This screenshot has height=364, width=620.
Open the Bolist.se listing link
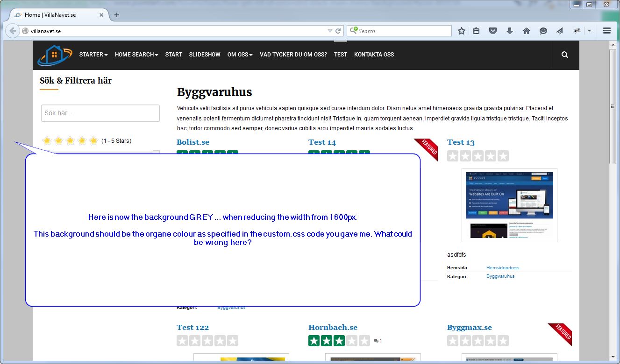coord(193,142)
